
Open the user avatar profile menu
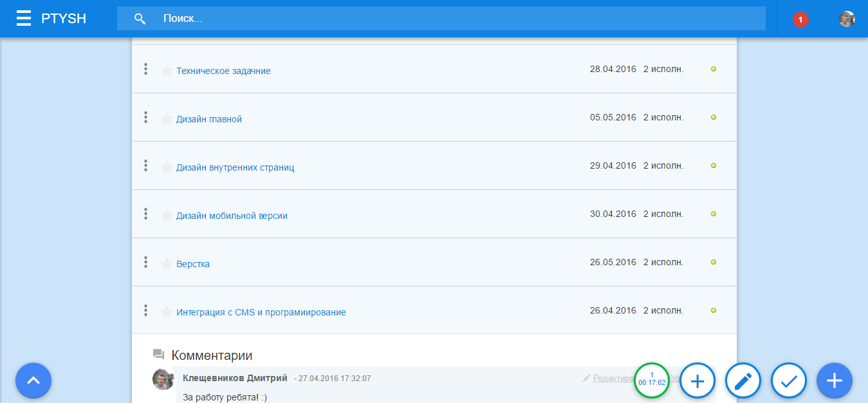tap(847, 19)
